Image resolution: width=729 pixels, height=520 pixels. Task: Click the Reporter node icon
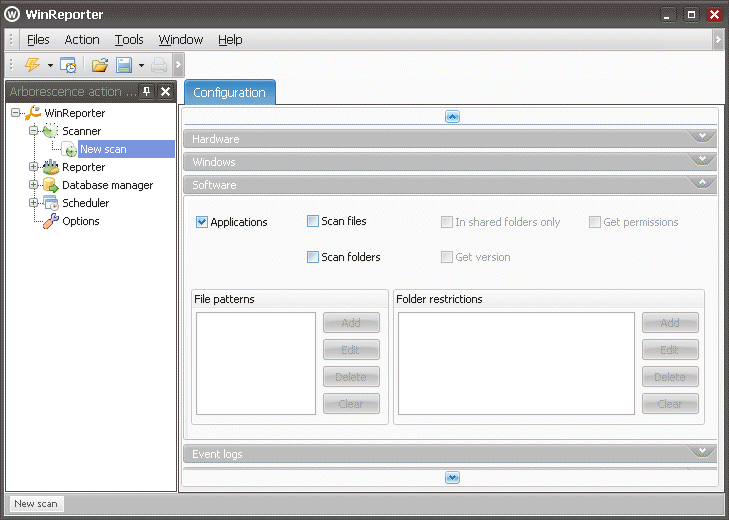pos(50,167)
